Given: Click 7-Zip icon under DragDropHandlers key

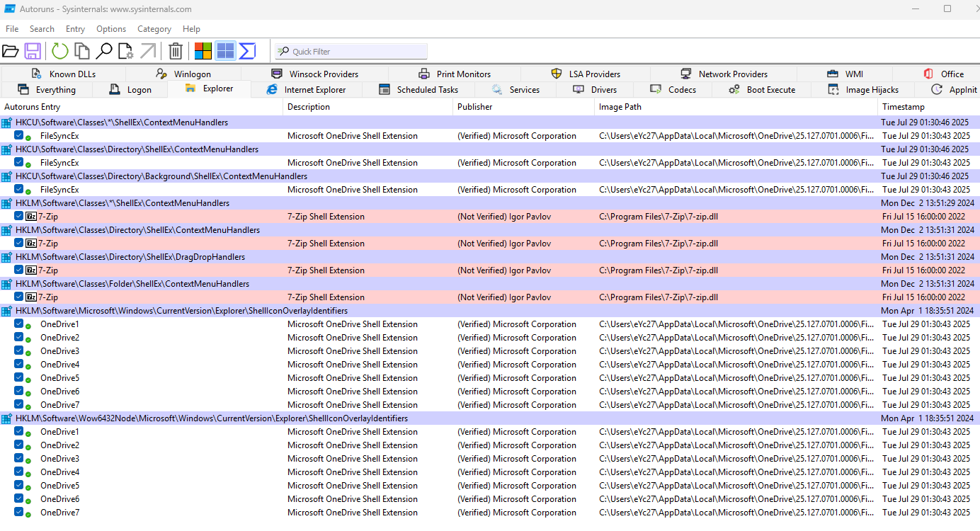Looking at the screenshot, I should pyautogui.click(x=31, y=270).
